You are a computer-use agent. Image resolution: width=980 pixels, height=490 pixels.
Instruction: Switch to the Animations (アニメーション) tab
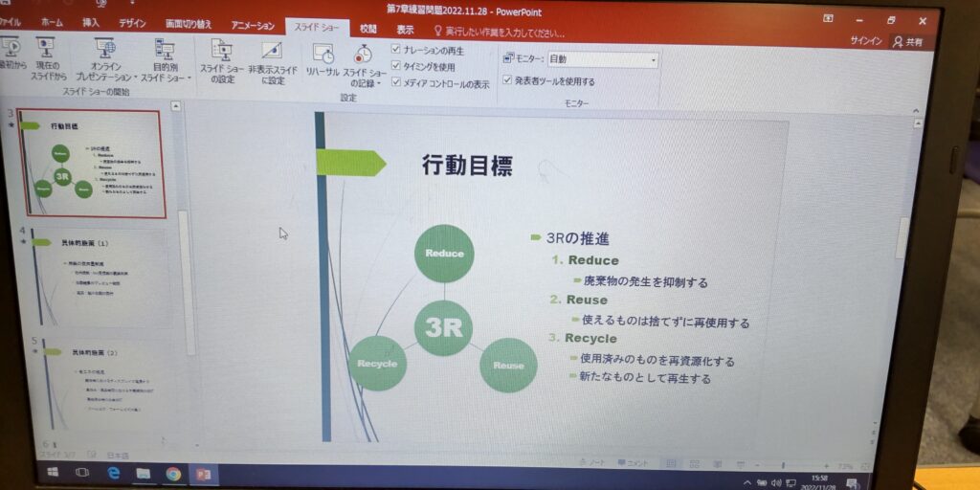(253, 26)
